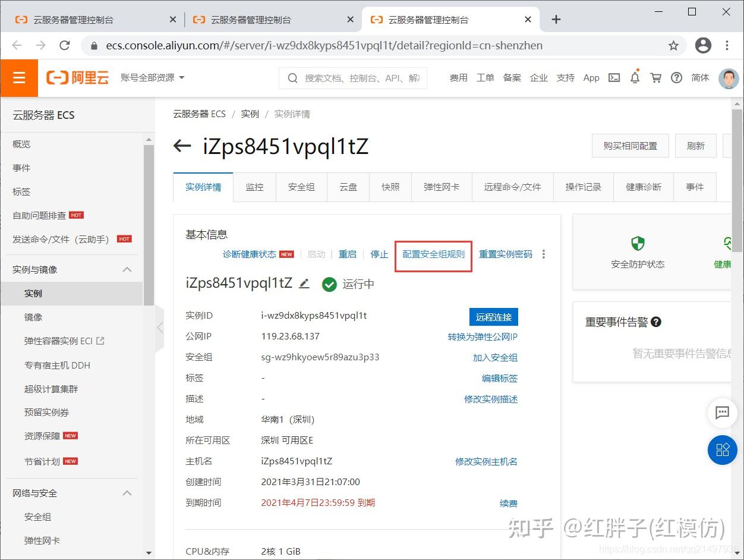Open the blue grid quick-access floating button
The height and width of the screenshot is (560, 744).
point(723,450)
